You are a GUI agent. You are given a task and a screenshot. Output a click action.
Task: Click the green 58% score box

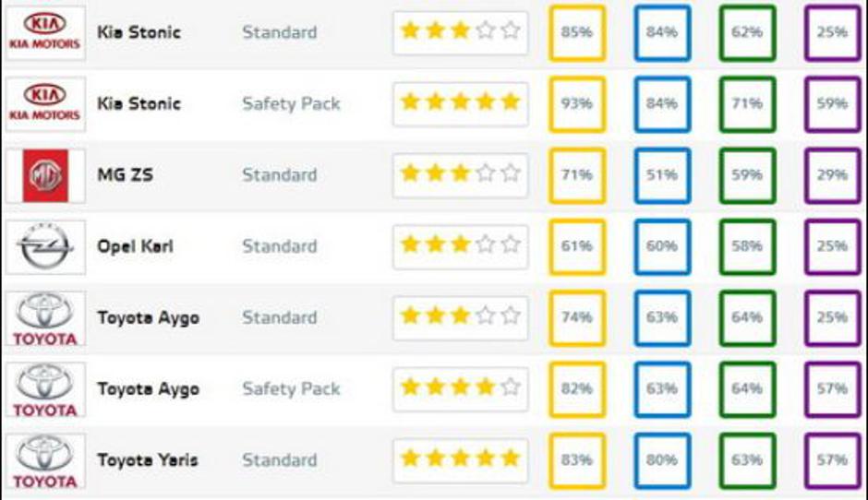pyautogui.click(x=747, y=246)
